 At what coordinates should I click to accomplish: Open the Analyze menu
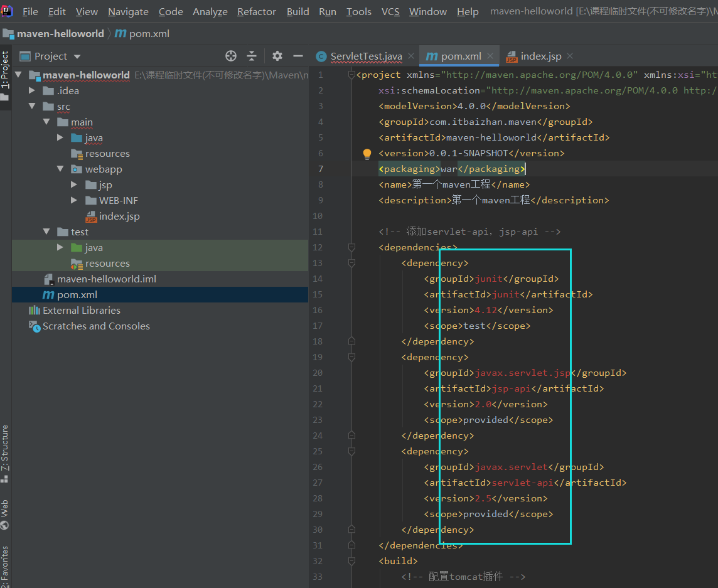[210, 11]
